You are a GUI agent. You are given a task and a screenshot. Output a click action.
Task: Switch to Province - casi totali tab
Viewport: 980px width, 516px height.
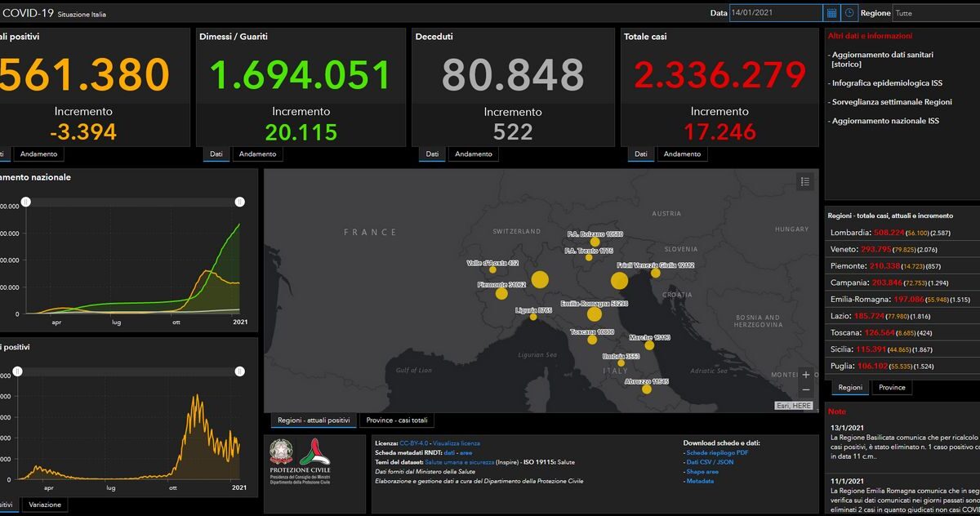tap(396, 420)
